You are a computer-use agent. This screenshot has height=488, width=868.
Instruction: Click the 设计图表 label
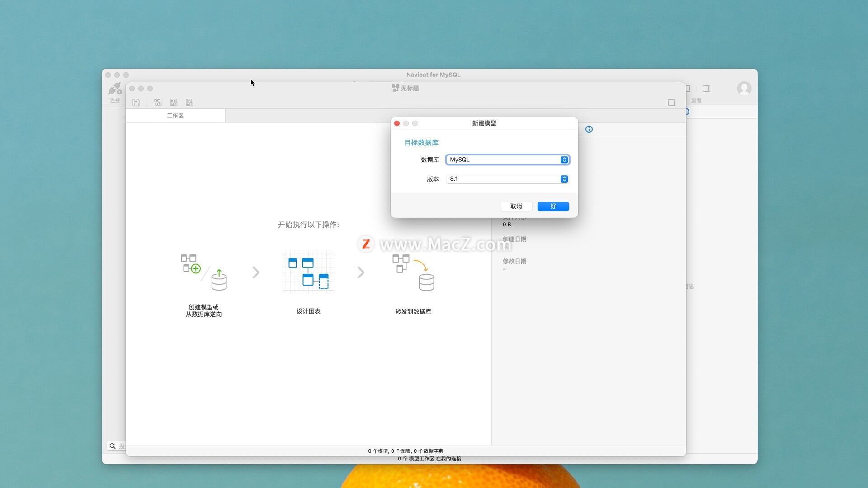point(308,311)
